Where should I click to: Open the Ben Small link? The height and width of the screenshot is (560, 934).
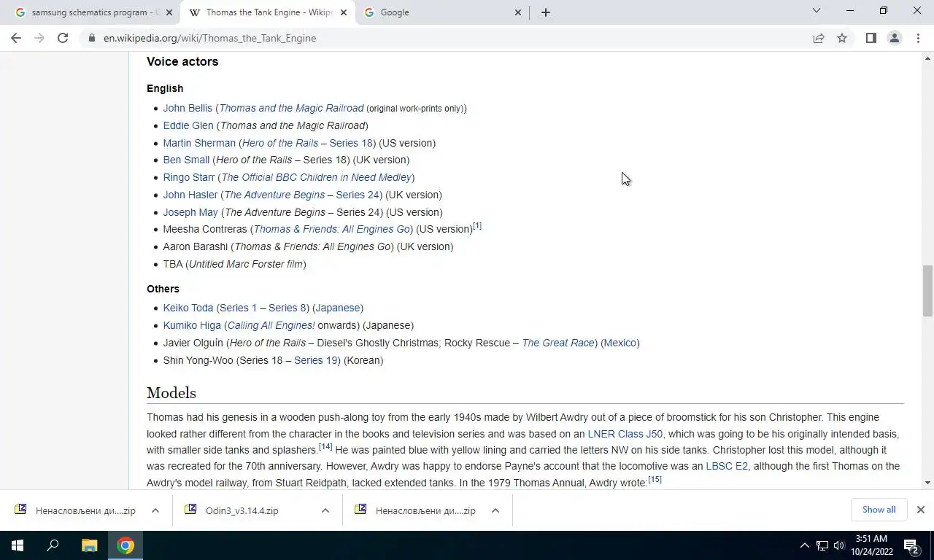(186, 160)
